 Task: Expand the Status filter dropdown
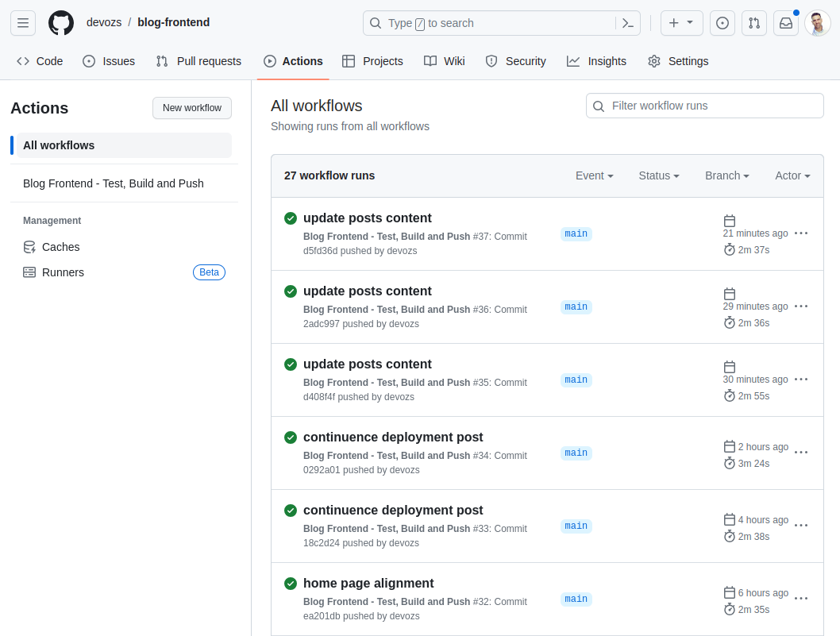tap(659, 175)
